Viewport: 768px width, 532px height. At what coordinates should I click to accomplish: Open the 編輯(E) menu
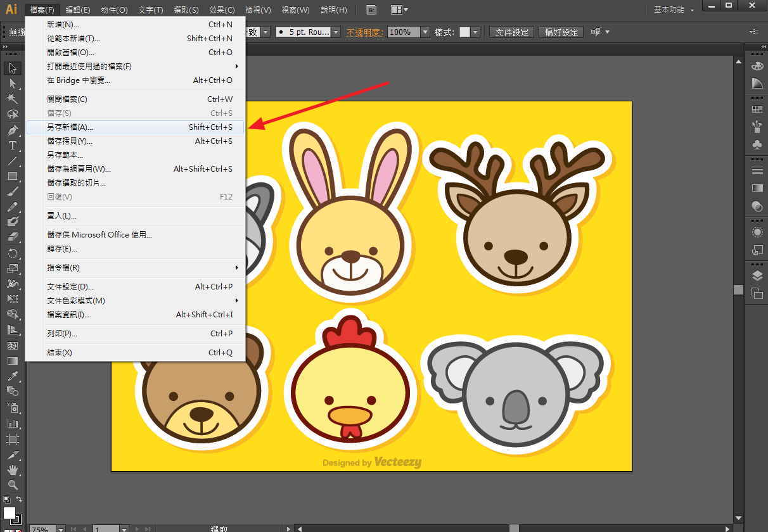[x=78, y=10]
